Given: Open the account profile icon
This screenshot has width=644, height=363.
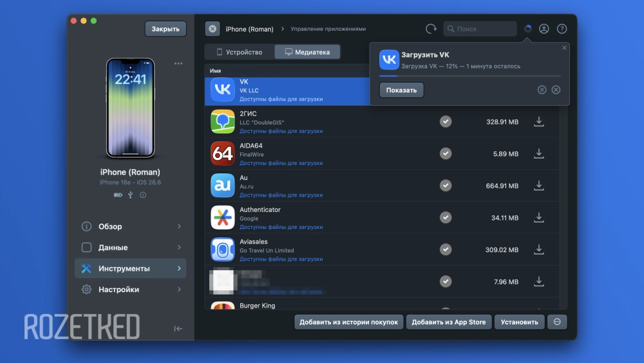Looking at the screenshot, I should tap(544, 29).
